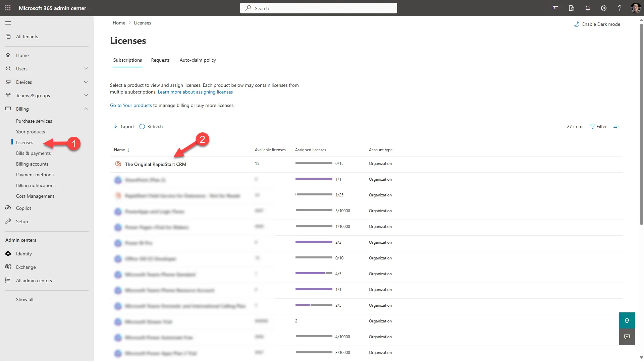
Task: Collapse the left navigation with hamburger icon
Action: 8,23
